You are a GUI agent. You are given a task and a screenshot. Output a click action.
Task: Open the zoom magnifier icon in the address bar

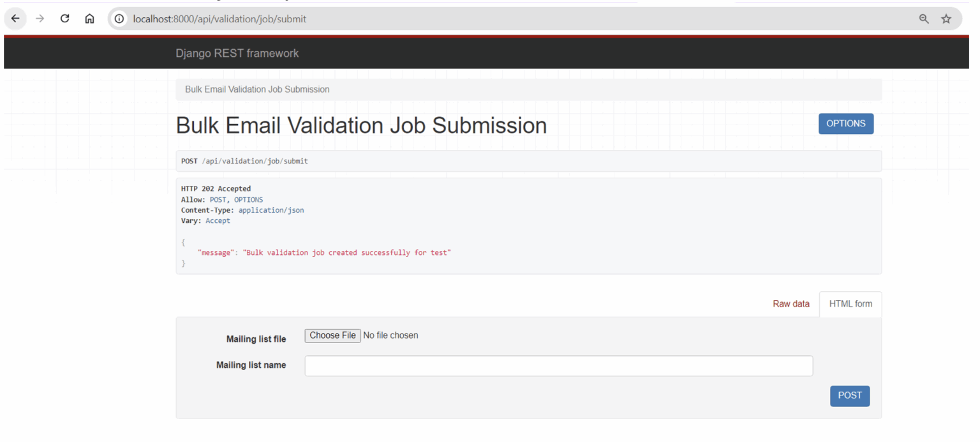(x=924, y=19)
